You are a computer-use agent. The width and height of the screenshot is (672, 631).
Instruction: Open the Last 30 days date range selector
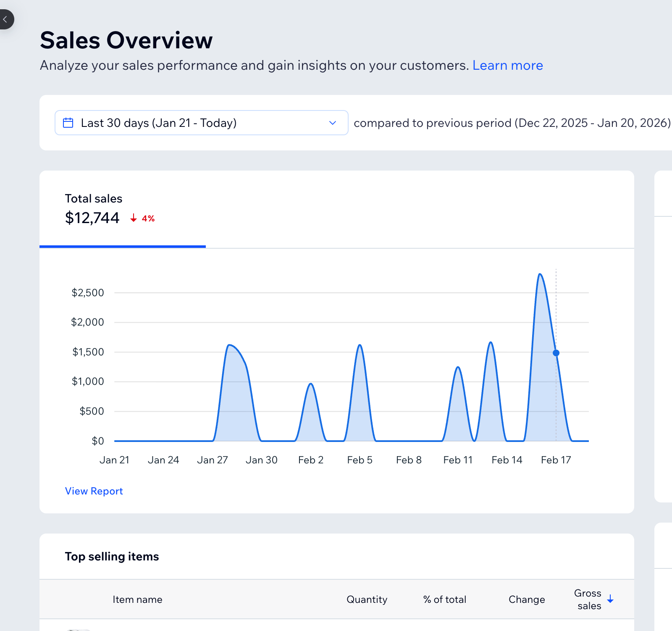point(201,123)
